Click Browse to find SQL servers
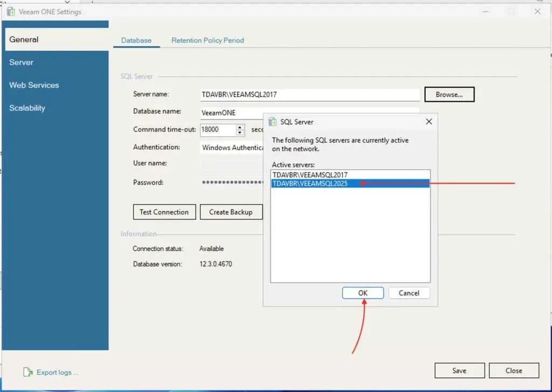552x392 pixels. (x=449, y=95)
